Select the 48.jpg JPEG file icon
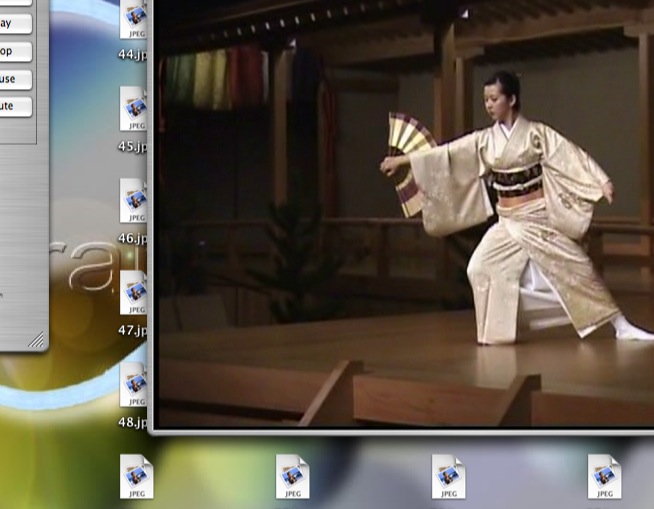The image size is (654, 509). pos(133,384)
